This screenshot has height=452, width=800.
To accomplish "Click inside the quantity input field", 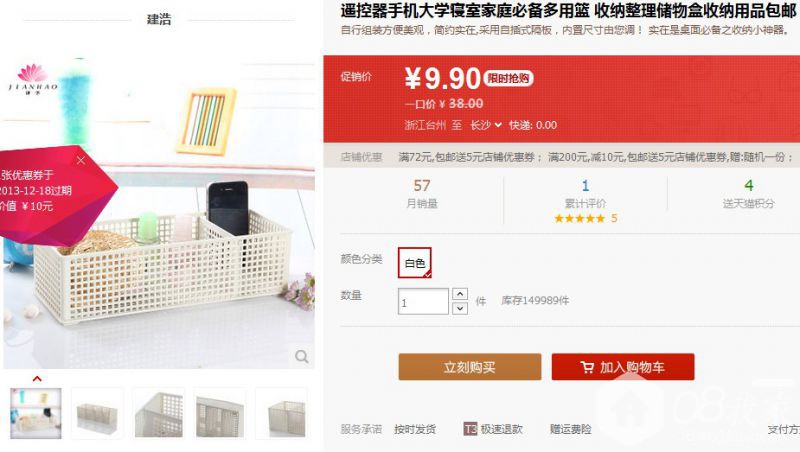I will [x=423, y=302].
